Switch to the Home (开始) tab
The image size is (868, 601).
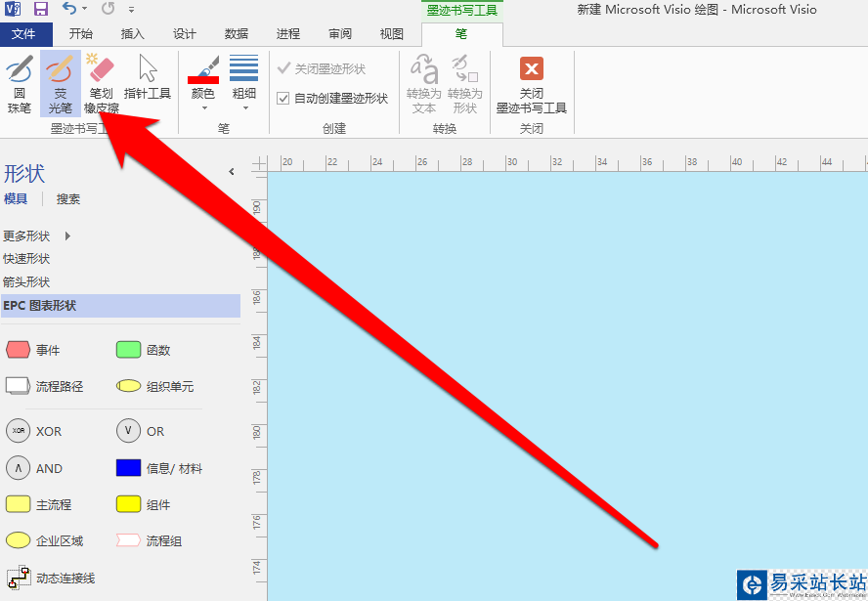click(81, 34)
